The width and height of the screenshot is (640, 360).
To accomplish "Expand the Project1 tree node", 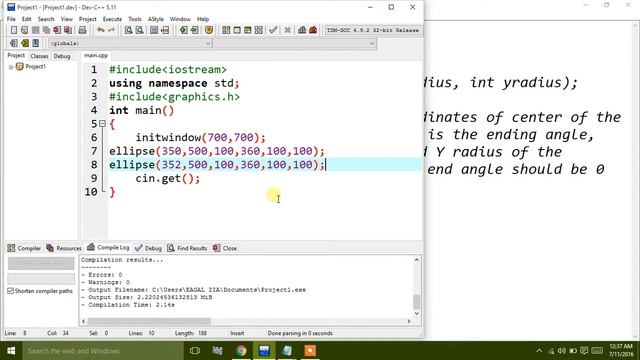I will tap(11, 67).
